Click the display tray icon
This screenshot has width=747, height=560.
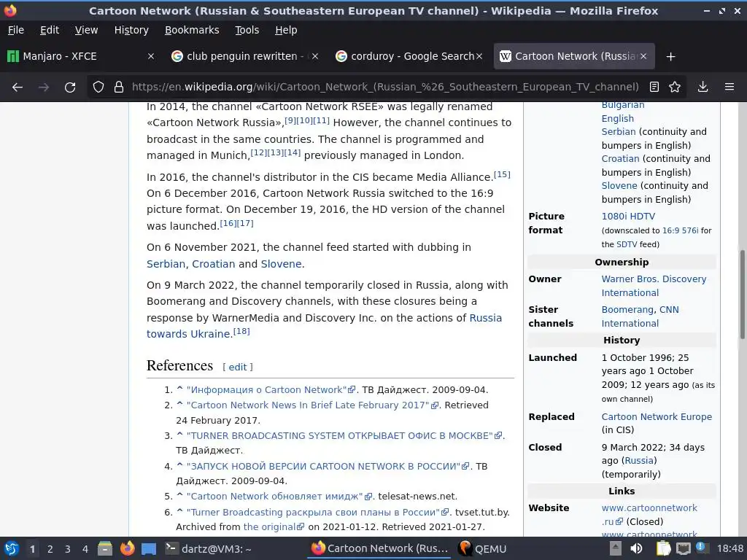click(x=683, y=549)
